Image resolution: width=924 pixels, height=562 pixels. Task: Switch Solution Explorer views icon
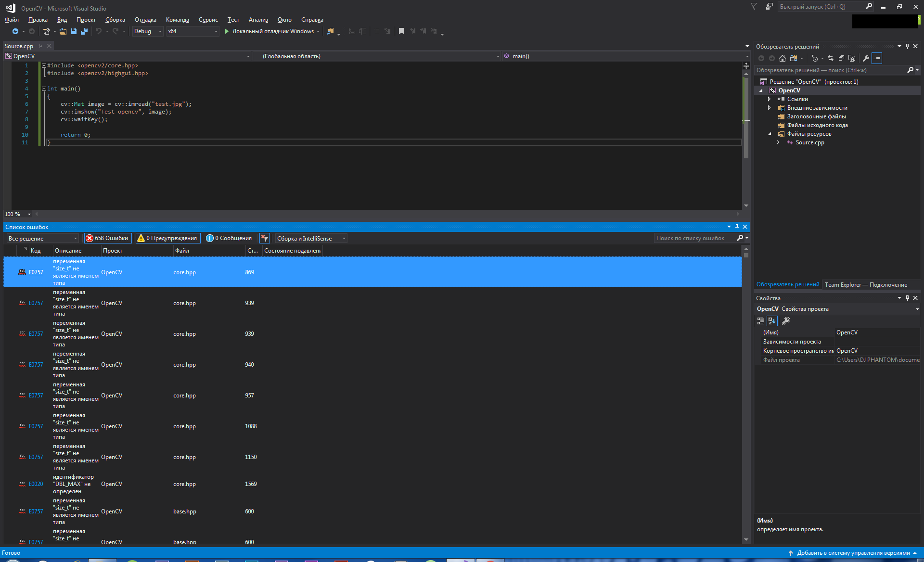click(x=794, y=58)
